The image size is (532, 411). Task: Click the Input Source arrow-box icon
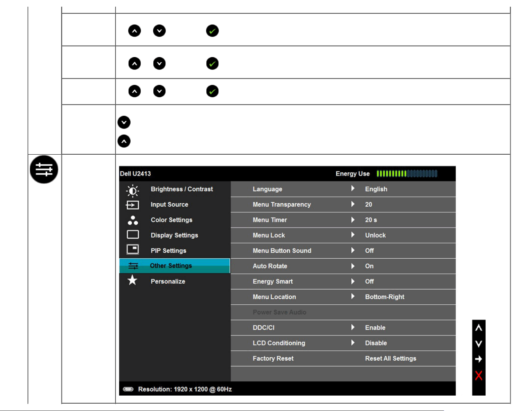click(x=133, y=205)
